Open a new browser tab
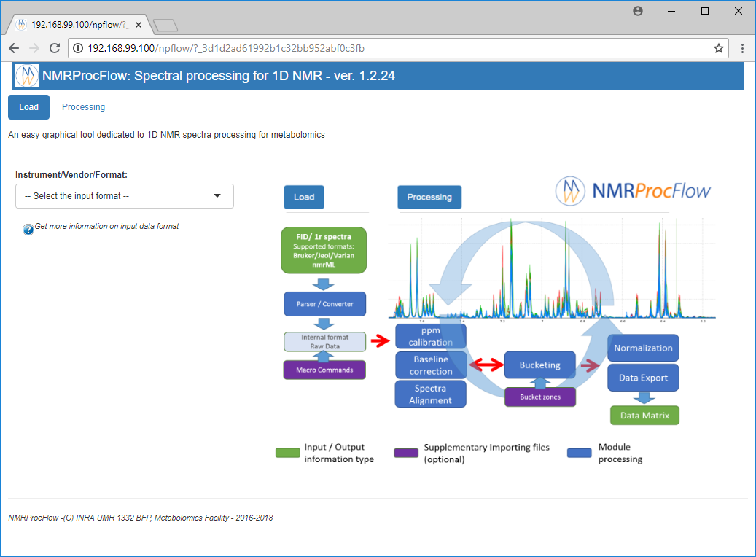The width and height of the screenshot is (756, 557). [165, 25]
